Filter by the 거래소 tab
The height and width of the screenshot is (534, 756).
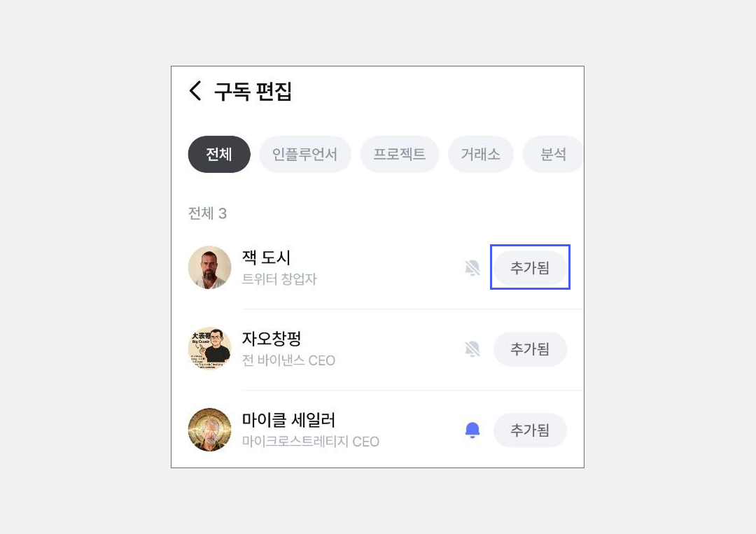pos(480,154)
